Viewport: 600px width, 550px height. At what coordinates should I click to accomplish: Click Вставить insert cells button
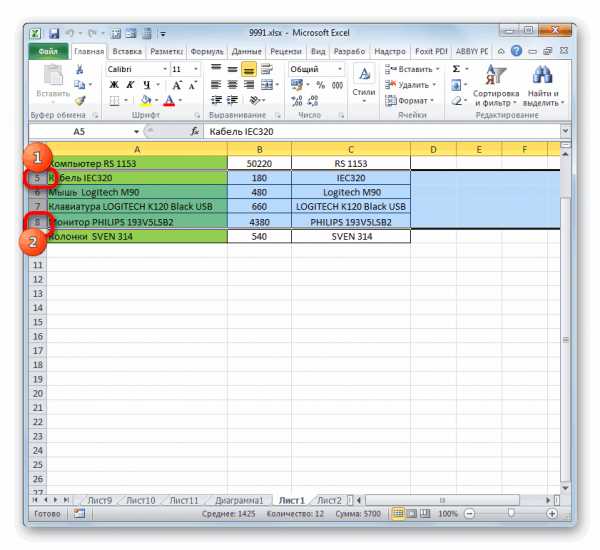coord(412,69)
